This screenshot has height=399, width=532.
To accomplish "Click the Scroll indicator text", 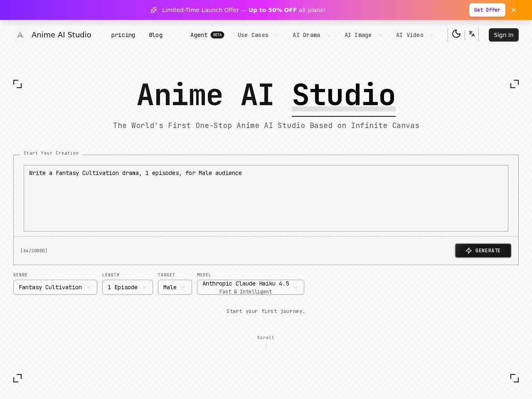I will pyautogui.click(x=266, y=337).
